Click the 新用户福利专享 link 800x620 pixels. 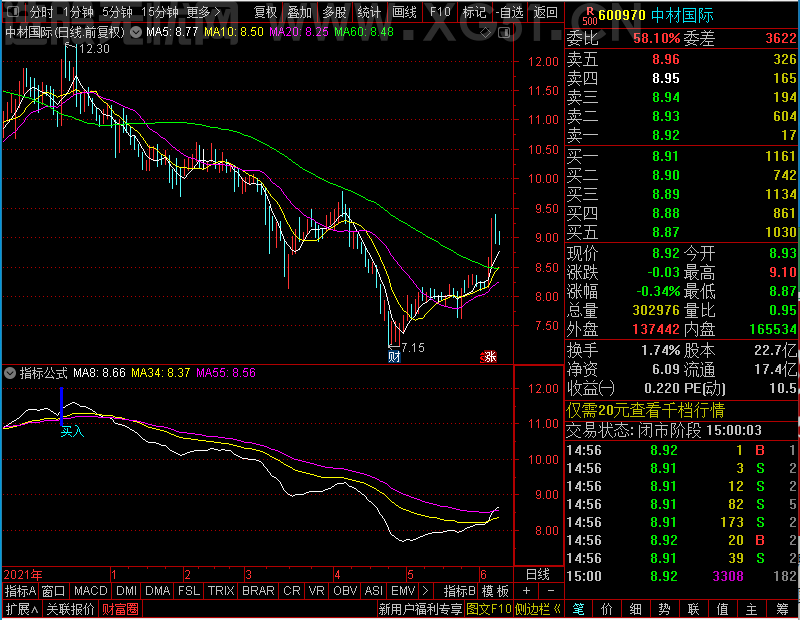(420, 609)
